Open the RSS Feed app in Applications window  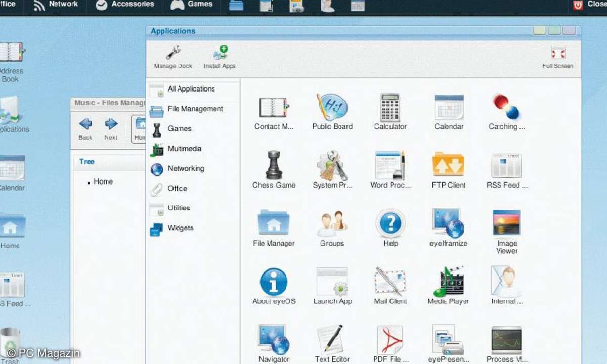506,165
